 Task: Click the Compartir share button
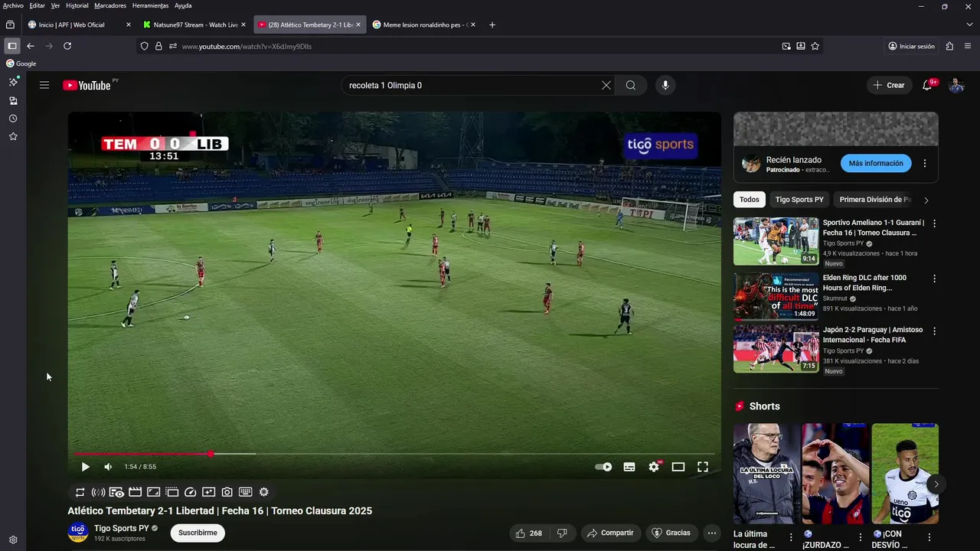click(610, 533)
